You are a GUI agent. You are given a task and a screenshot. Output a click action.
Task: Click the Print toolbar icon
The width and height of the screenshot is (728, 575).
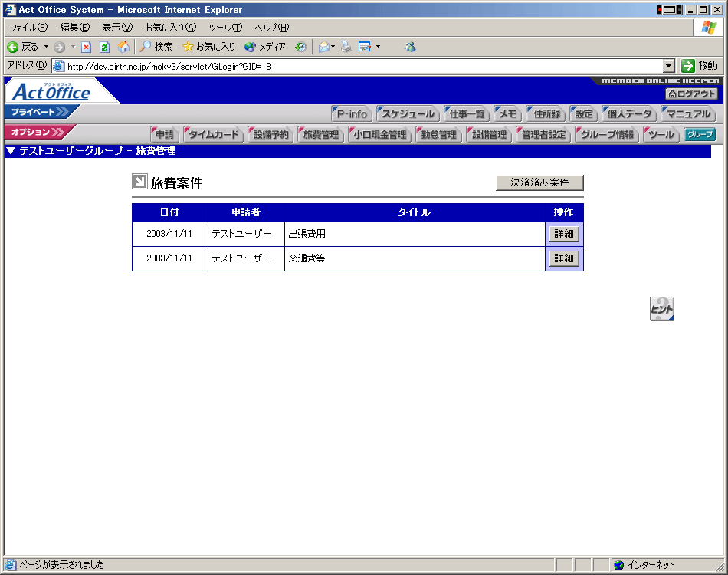[x=346, y=47]
